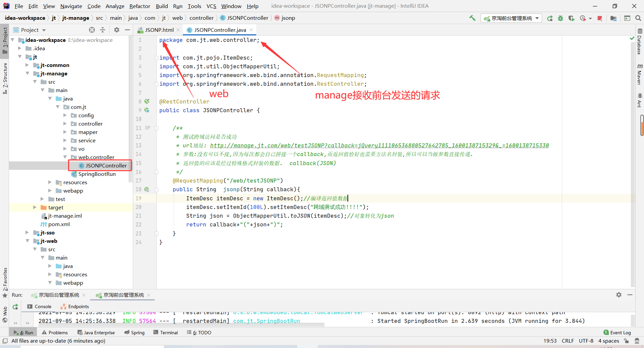
Task: Close the JSONP.html editor tab
Action: [x=178, y=30]
